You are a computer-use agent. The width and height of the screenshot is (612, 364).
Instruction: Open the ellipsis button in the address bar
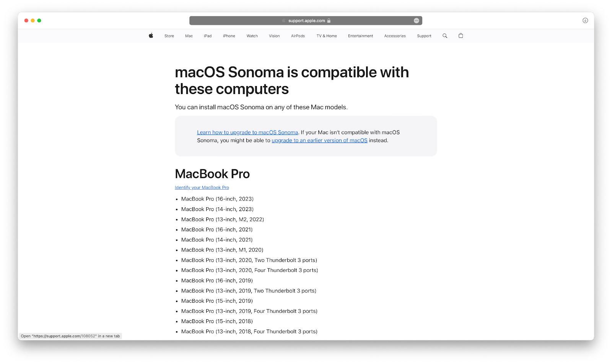coord(417,20)
